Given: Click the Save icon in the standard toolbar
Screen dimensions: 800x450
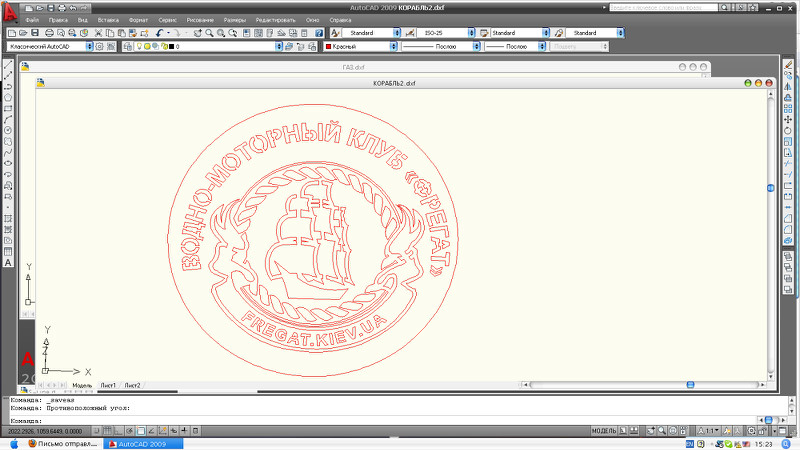Looking at the screenshot, I should tap(35, 33).
